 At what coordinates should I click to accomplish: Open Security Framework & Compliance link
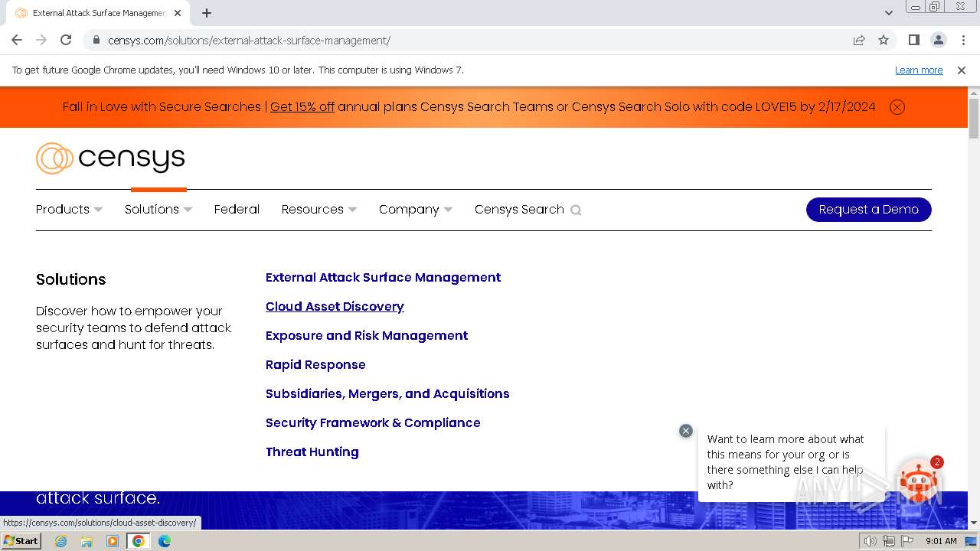coord(373,422)
